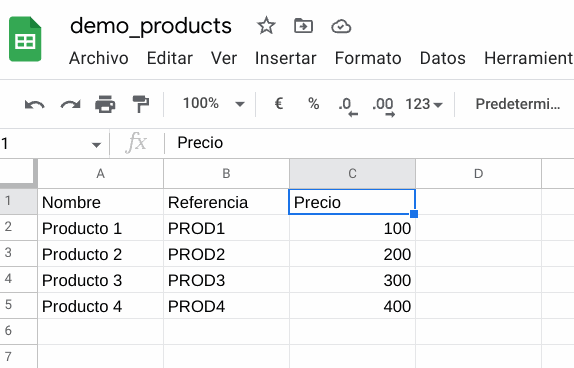Open the 100% zoom dropdown

(213, 104)
